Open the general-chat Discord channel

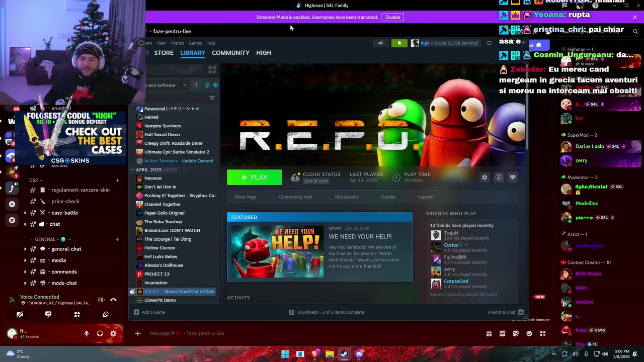(x=66, y=249)
